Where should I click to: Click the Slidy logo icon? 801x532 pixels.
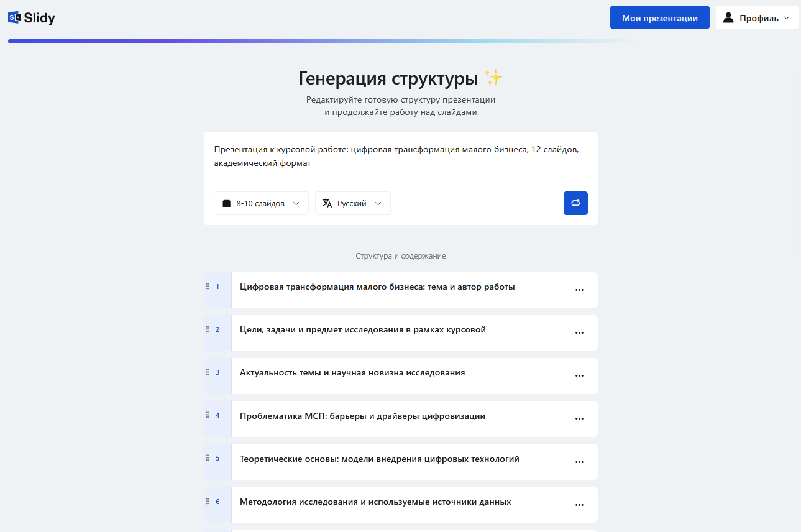coord(14,17)
